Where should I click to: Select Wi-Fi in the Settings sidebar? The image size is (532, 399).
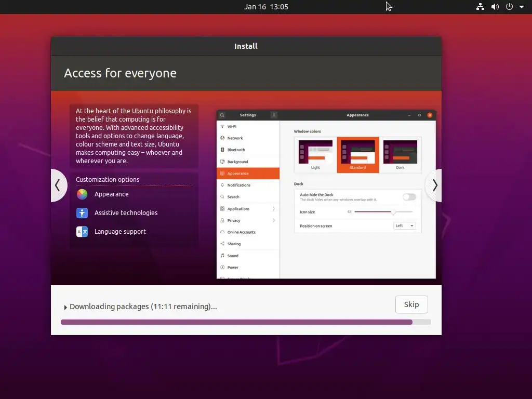click(248, 126)
